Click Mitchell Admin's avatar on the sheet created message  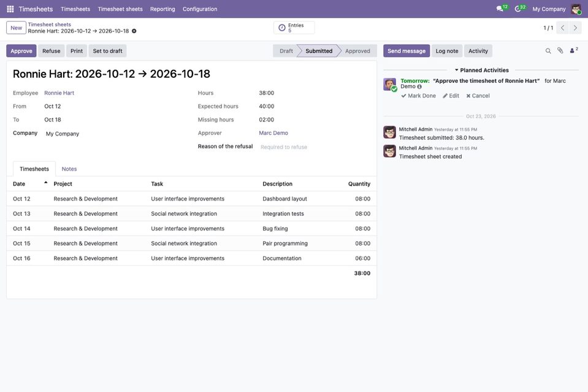389,151
